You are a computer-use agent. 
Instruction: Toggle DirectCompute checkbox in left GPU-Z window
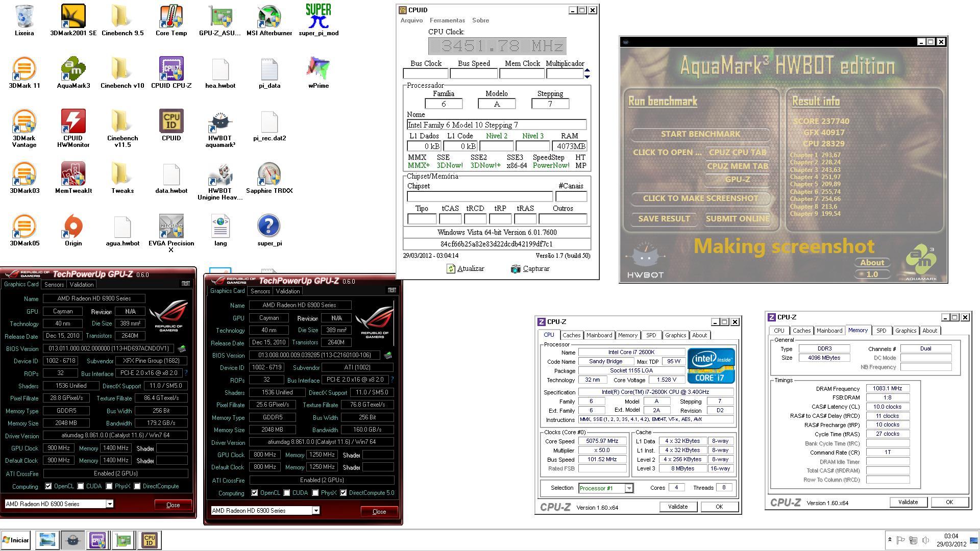137,486
